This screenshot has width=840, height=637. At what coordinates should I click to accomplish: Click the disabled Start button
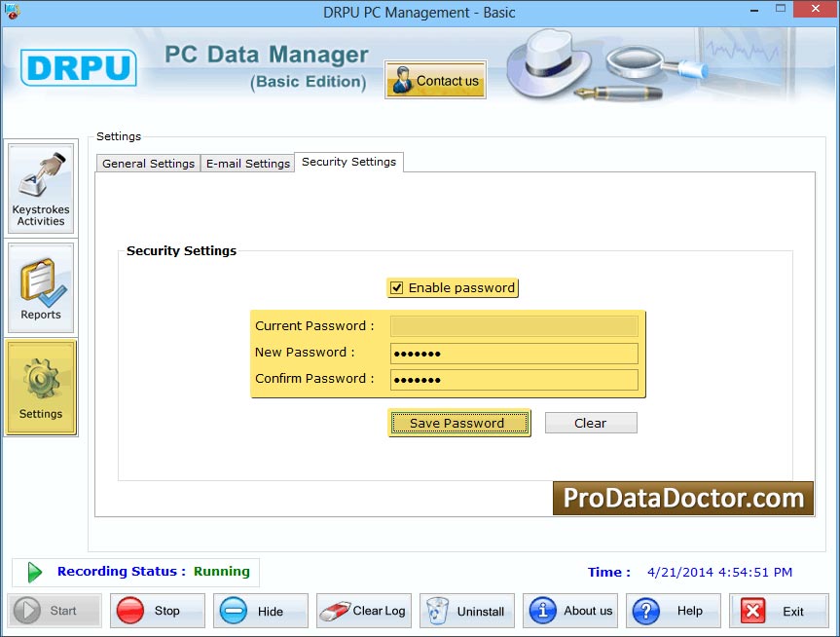[x=55, y=611]
